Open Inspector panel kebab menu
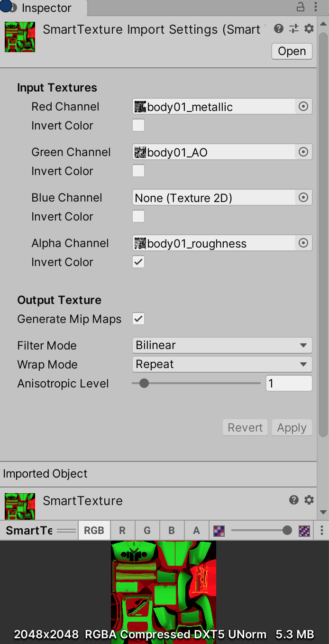 316,7
